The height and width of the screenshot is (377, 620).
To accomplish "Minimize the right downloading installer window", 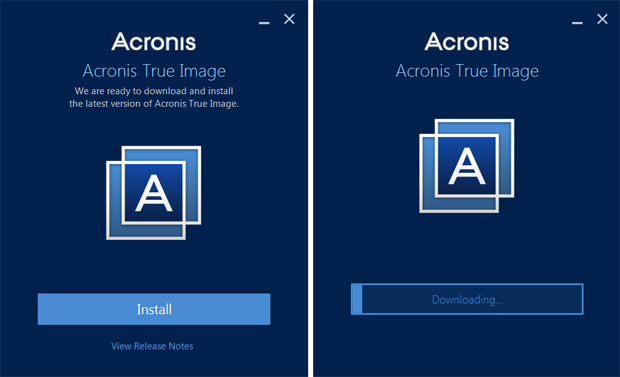I will point(577,23).
